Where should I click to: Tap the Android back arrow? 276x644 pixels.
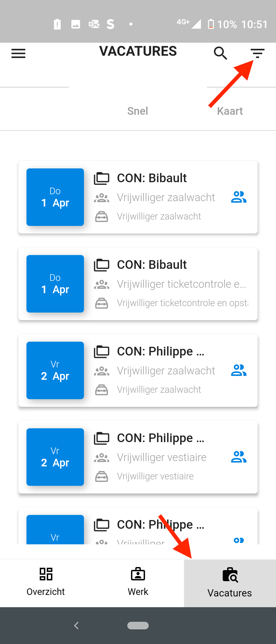click(x=76, y=626)
